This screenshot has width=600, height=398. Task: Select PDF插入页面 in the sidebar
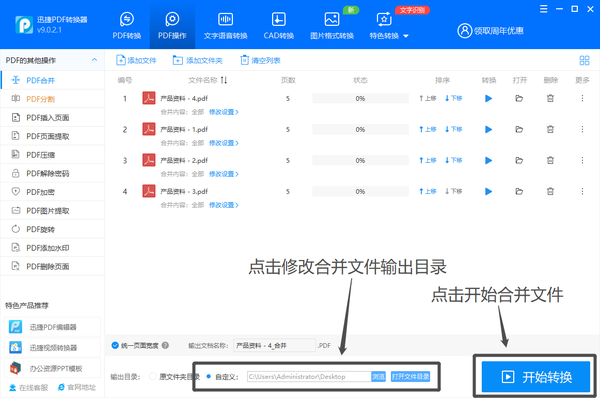[x=52, y=117]
